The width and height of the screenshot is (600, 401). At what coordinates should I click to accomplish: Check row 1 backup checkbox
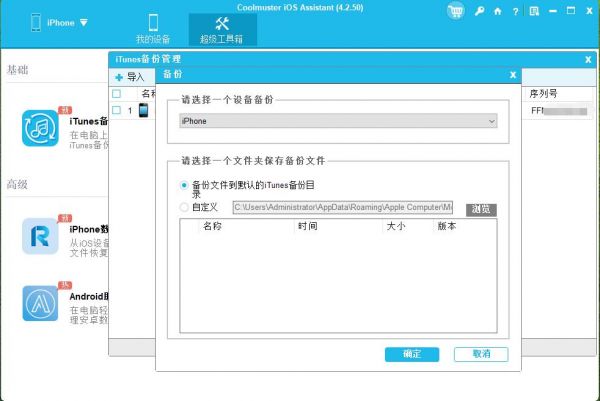[117, 110]
